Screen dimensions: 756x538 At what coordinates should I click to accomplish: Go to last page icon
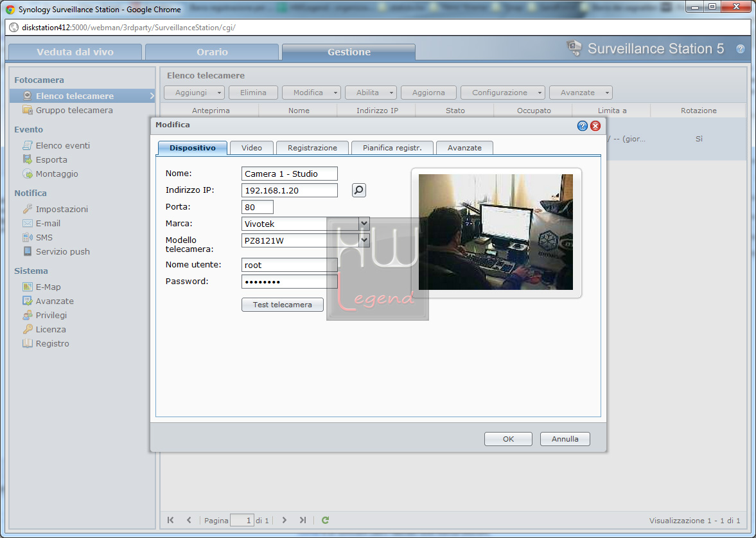[x=303, y=520]
